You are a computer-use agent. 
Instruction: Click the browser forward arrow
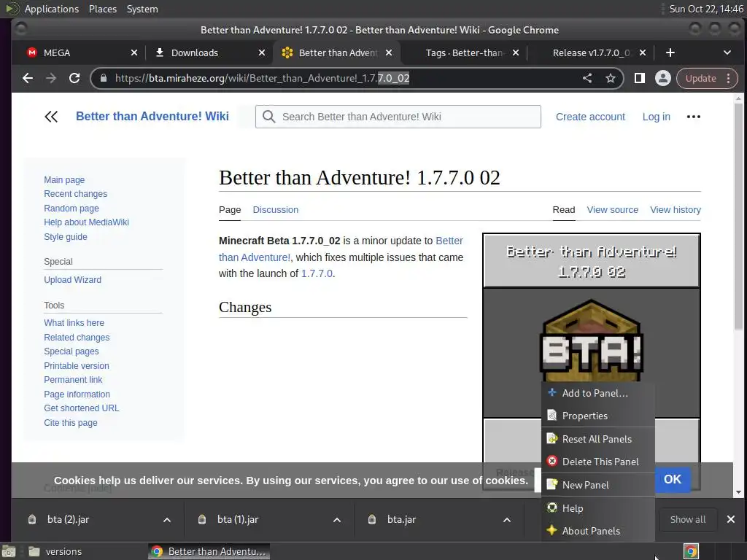tap(51, 78)
